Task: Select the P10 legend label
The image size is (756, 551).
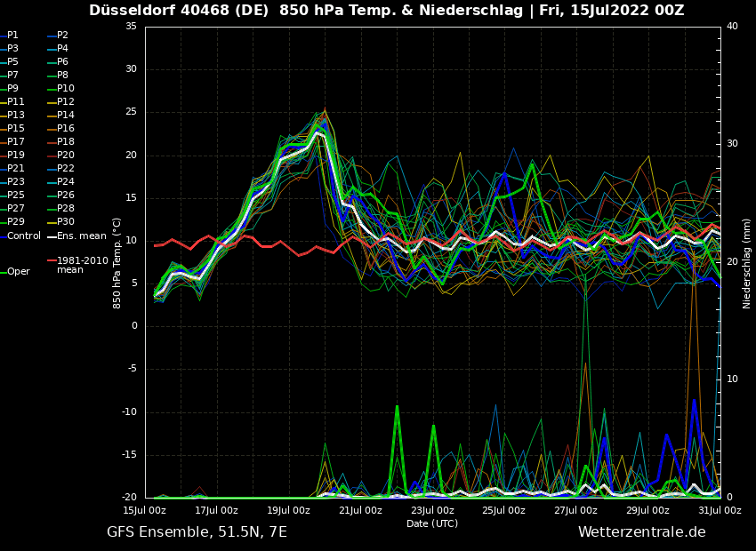Action: 65,89
